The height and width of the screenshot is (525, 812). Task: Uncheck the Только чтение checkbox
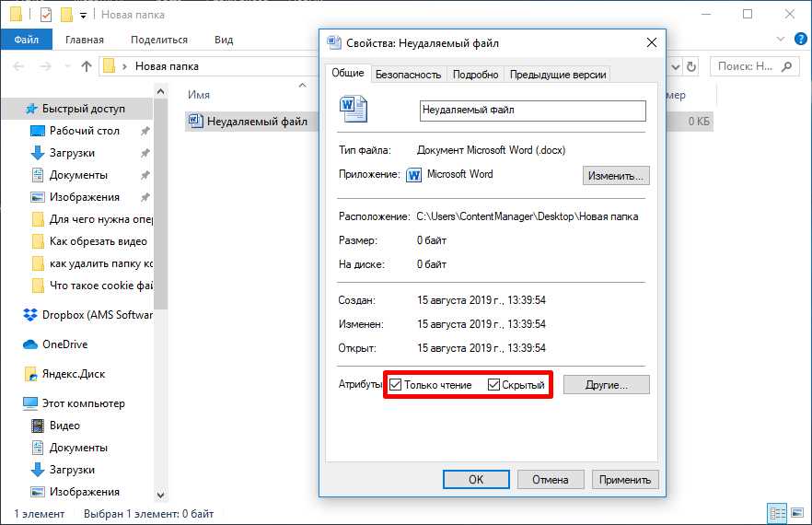point(396,385)
